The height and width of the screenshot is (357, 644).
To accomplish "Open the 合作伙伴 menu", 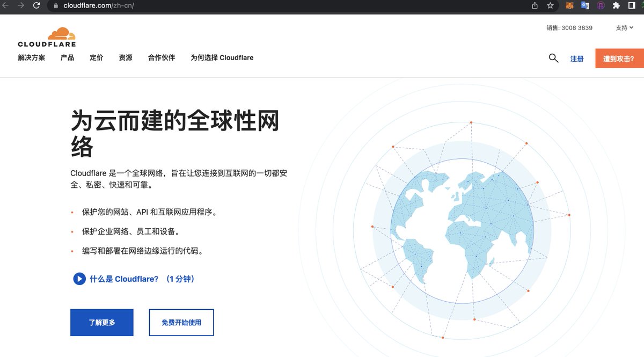I will (162, 57).
